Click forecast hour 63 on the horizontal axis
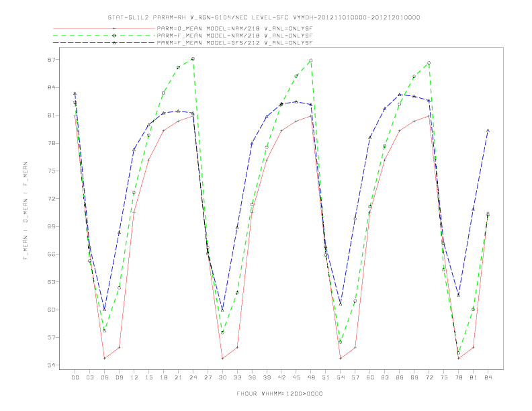 point(385,377)
